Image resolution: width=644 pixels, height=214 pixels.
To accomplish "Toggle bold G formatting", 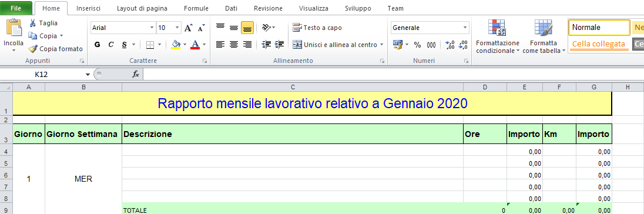I will point(98,45).
